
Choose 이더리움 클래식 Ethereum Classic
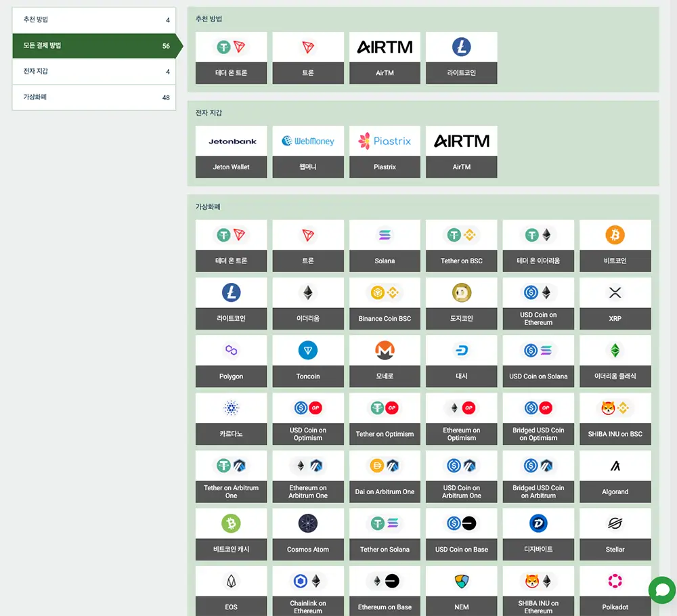pos(615,361)
